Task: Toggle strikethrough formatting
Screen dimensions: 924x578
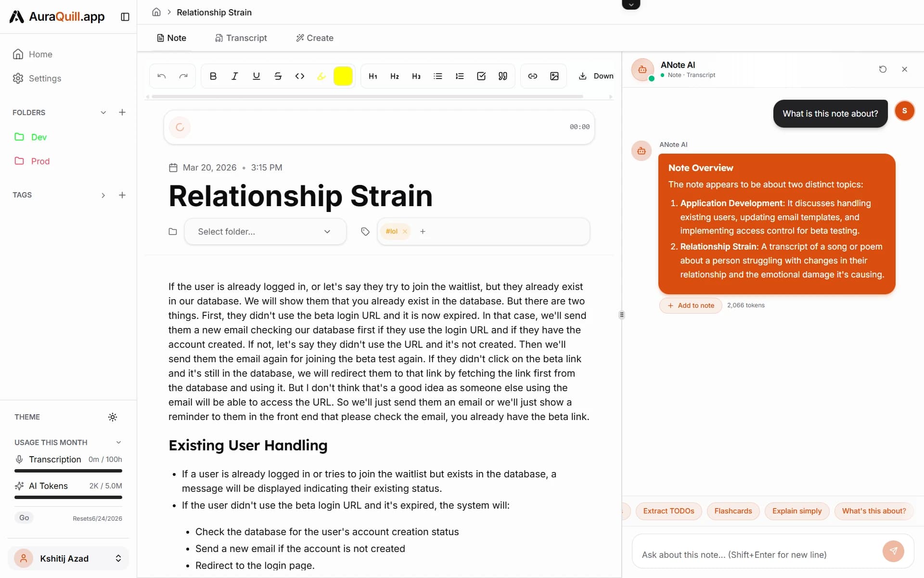Action: [278, 76]
